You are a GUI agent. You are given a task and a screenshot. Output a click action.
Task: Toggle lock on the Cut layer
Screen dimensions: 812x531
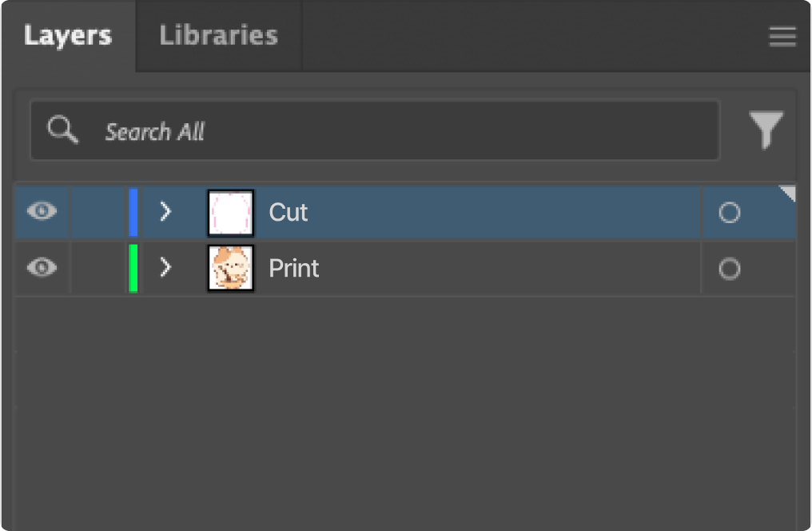[98, 213]
